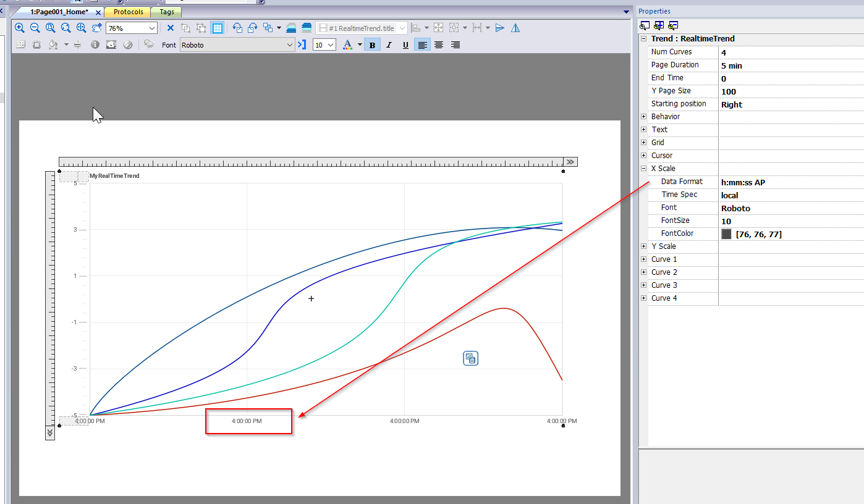Screen dimensions: 864x504
Task: Switch to the Protocols tab
Action: pos(128,12)
